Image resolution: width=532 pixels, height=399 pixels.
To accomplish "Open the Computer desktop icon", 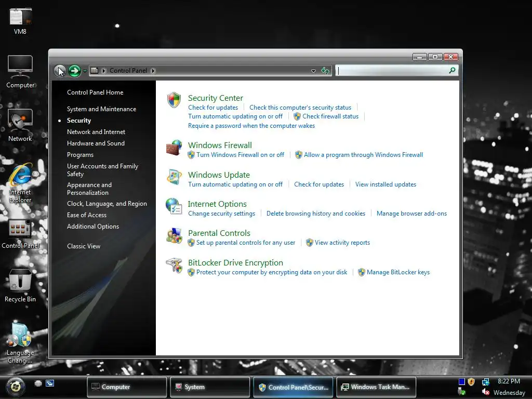I will 20,72.
